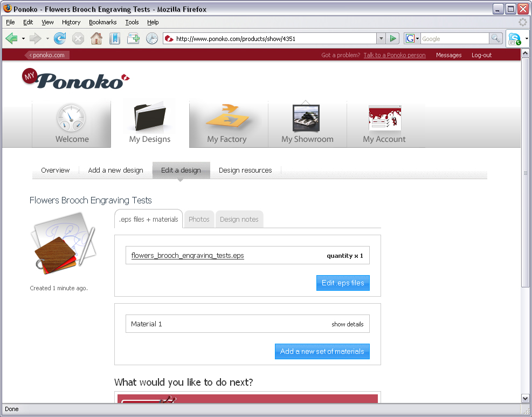Open the View menu
The width and height of the screenshot is (532, 417).
point(47,22)
